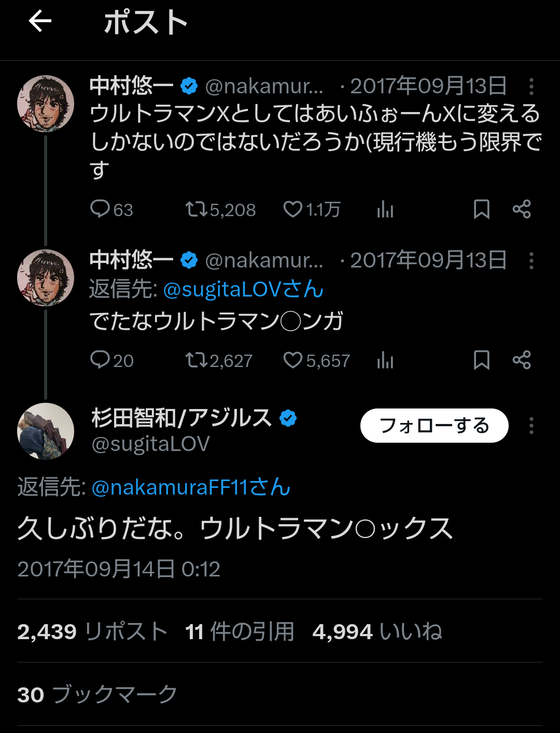
Task: View analytics for the first post
Action: click(x=385, y=209)
